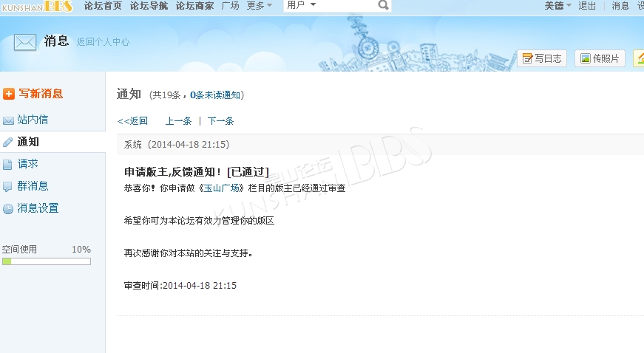Click the search input field
The image size is (644, 353).
(x=348, y=5)
